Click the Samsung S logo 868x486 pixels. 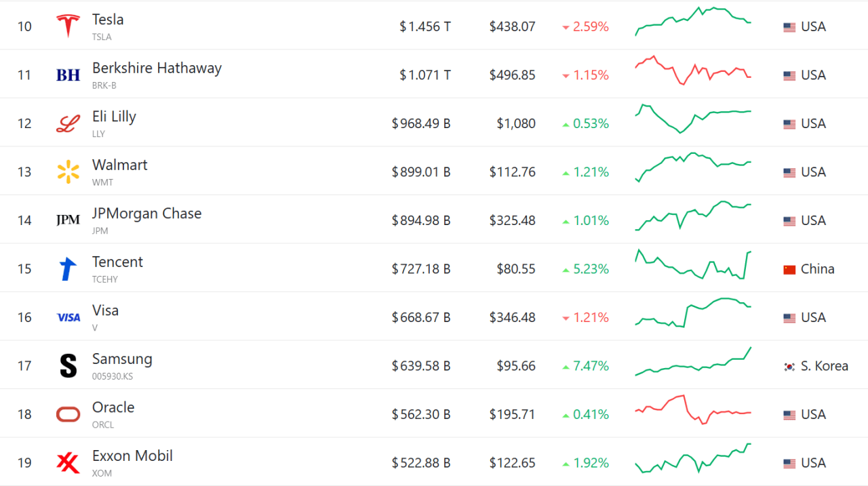coord(68,366)
